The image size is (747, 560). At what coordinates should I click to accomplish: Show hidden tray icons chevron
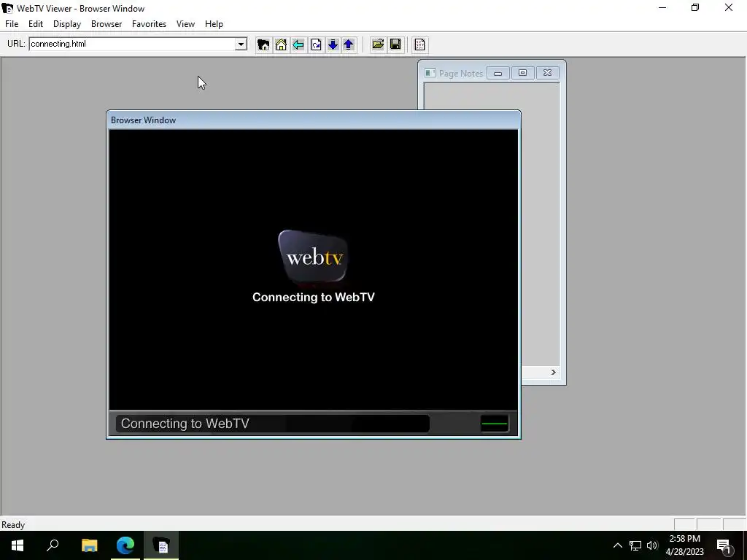(x=617, y=545)
